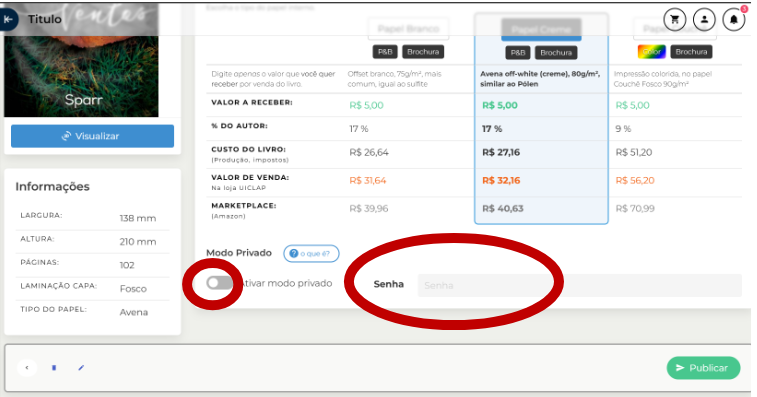
Task: Click the Visualizar button
Action: (x=92, y=136)
